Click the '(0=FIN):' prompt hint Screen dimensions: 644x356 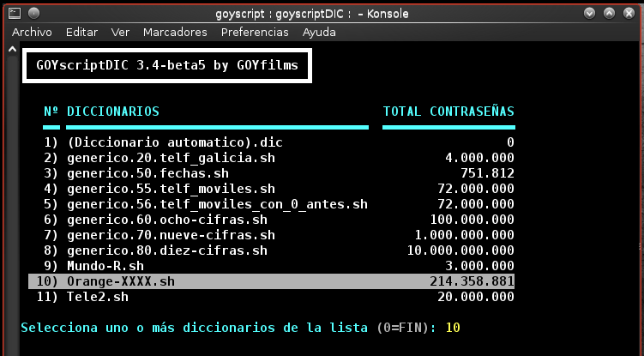tap(406, 328)
